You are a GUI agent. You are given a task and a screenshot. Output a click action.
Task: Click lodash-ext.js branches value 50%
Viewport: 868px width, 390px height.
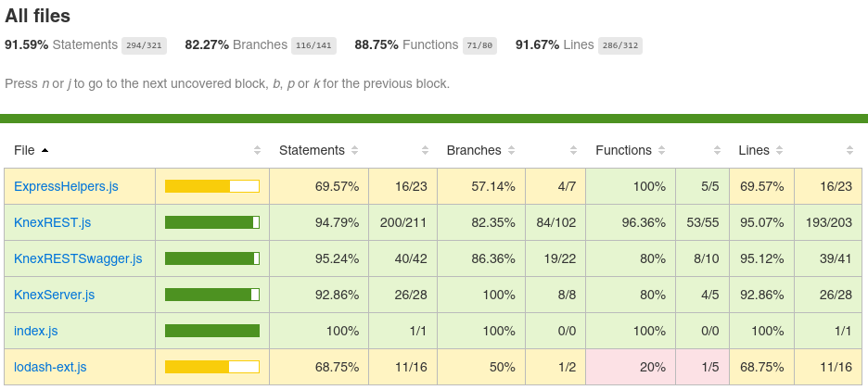click(504, 367)
